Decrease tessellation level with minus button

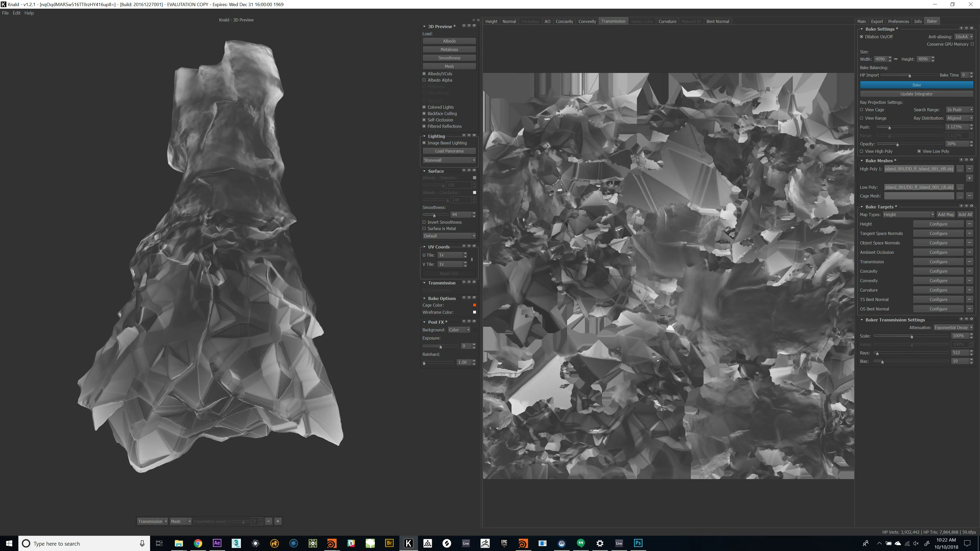click(268, 521)
